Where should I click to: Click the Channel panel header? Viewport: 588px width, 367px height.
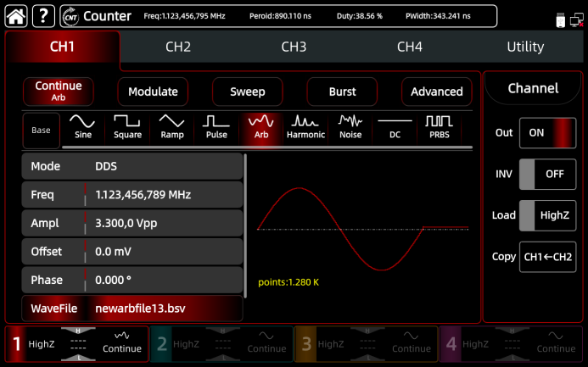coord(533,88)
